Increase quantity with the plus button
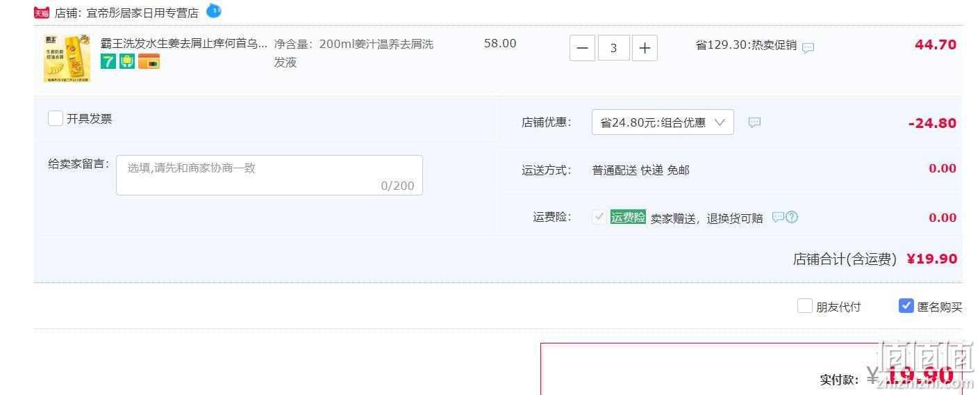The width and height of the screenshot is (980, 395). [x=645, y=48]
